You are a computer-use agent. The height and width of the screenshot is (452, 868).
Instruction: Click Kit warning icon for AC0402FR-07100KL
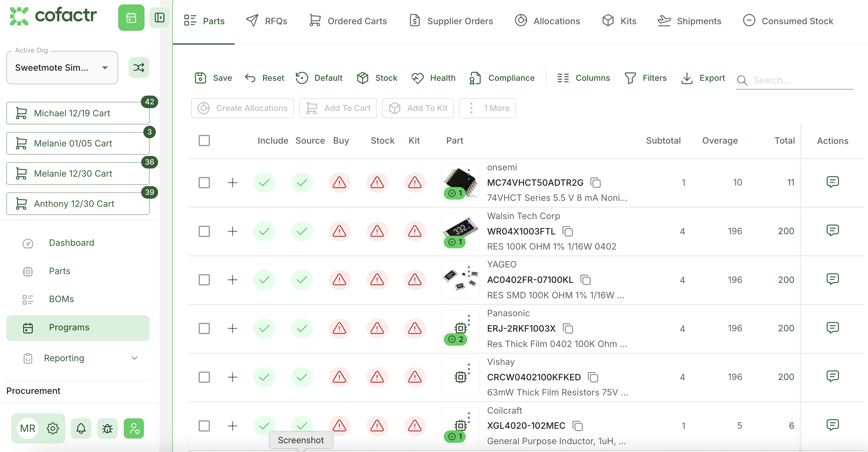(415, 280)
